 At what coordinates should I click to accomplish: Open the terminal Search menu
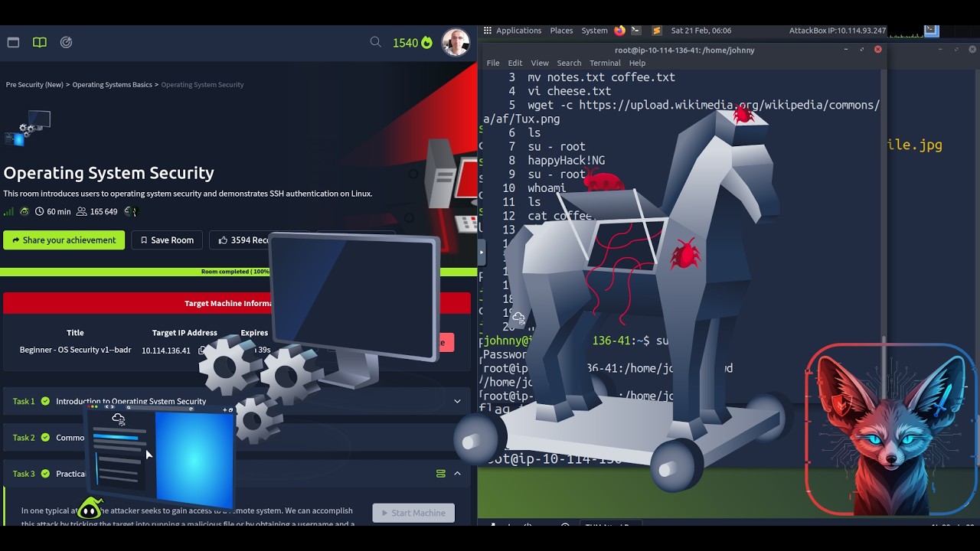tap(569, 63)
